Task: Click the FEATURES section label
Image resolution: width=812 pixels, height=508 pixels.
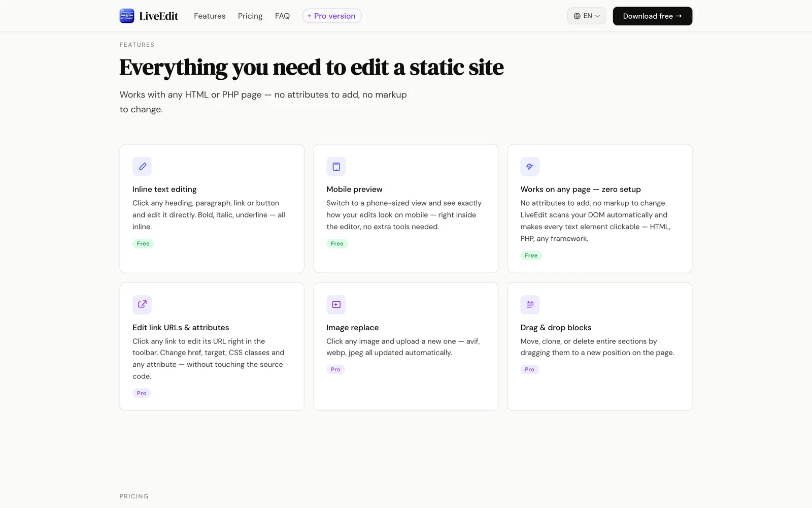Action: (137, 45)
